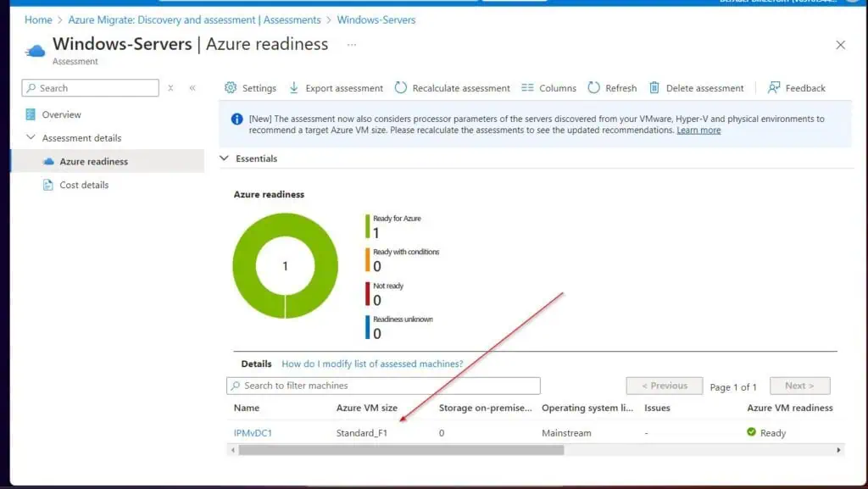
Task: Clear the sidebar search with X icon
Action: pyautogui.click(x=170, y=88)
